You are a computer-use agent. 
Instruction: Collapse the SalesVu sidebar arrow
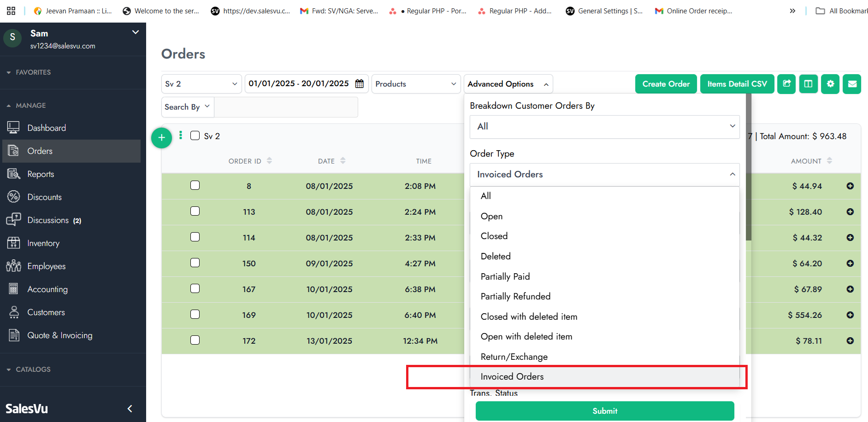pyautogui.click(x=130, y=409)
